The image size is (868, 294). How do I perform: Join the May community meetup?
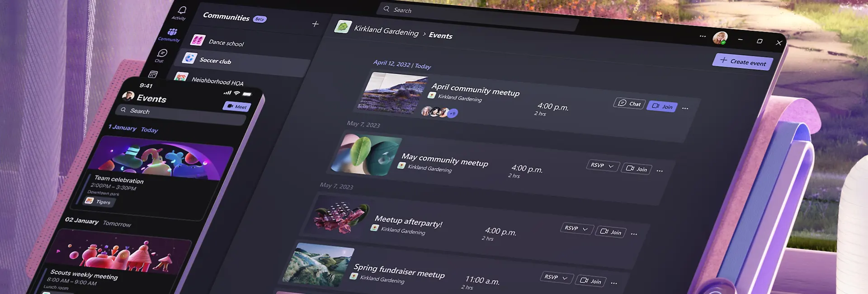[x=637, y=169]
